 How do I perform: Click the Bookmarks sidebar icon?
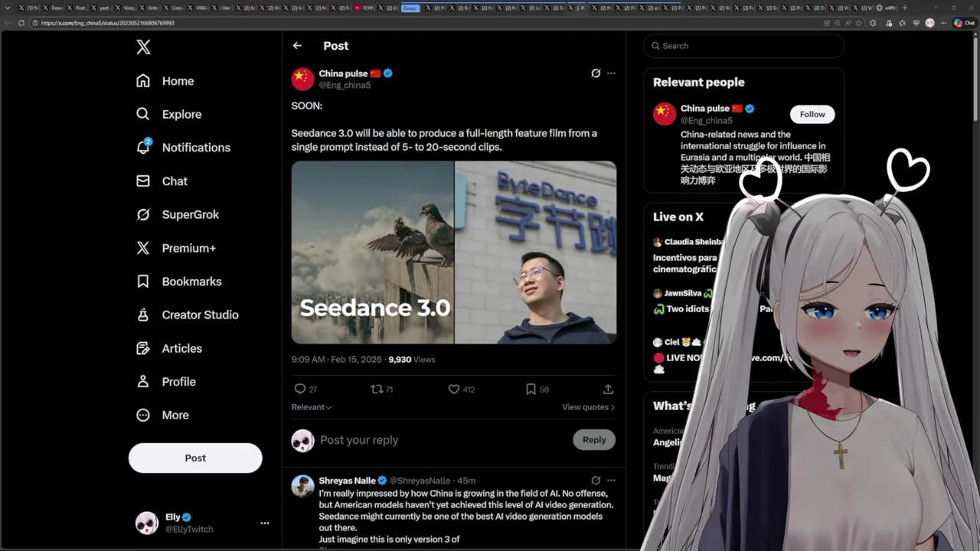[143, 282]
